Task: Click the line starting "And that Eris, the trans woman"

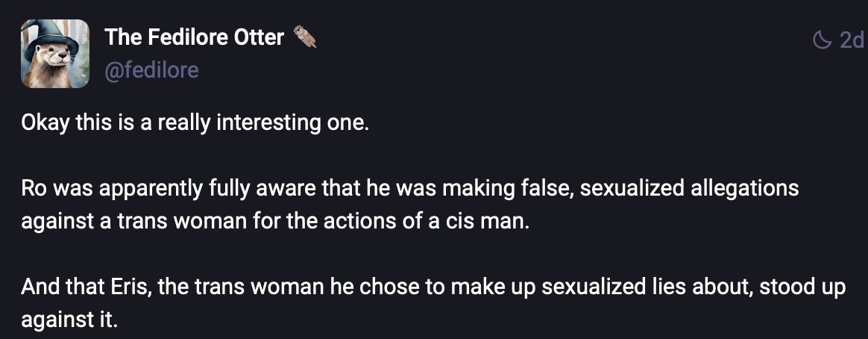Action: (433, 287)
